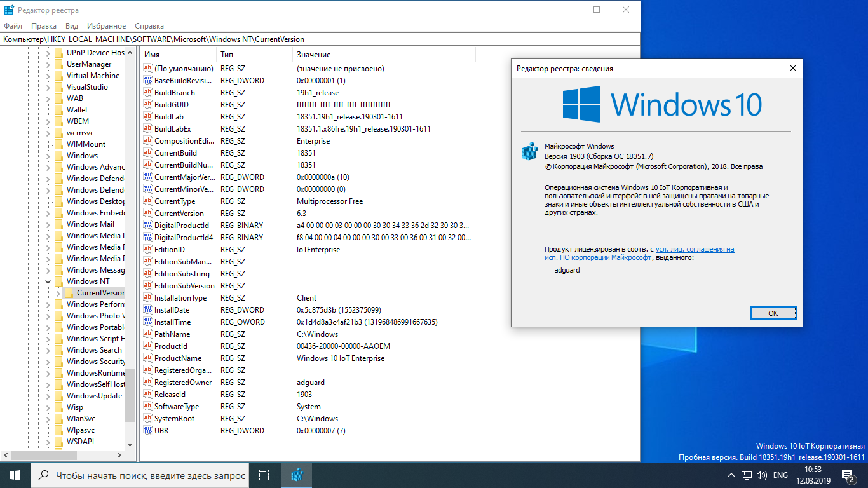Open the notification center icon
The image size is (868, 488).
coord(848,475)
